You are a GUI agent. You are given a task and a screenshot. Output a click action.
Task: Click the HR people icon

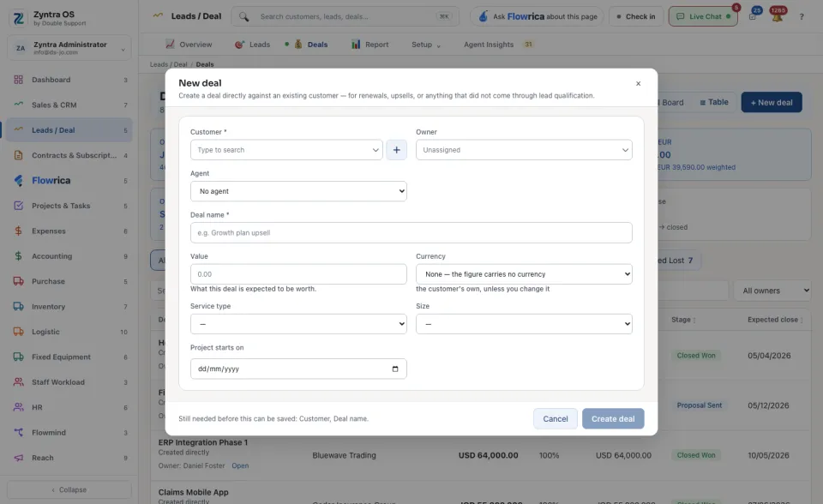(x=18, y=407)
